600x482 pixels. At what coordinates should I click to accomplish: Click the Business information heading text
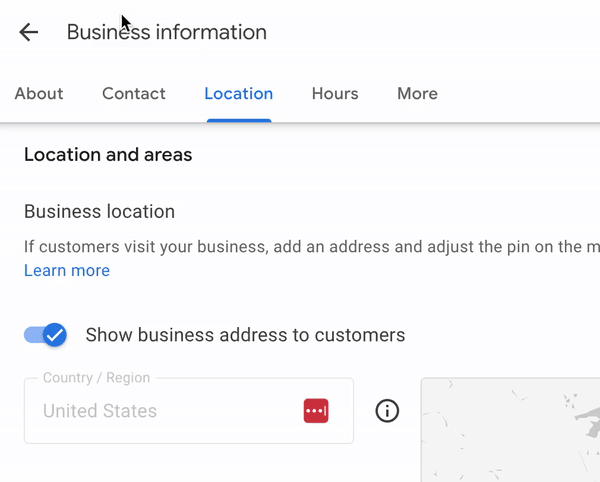pyautogui.click(x=167, y=32)
